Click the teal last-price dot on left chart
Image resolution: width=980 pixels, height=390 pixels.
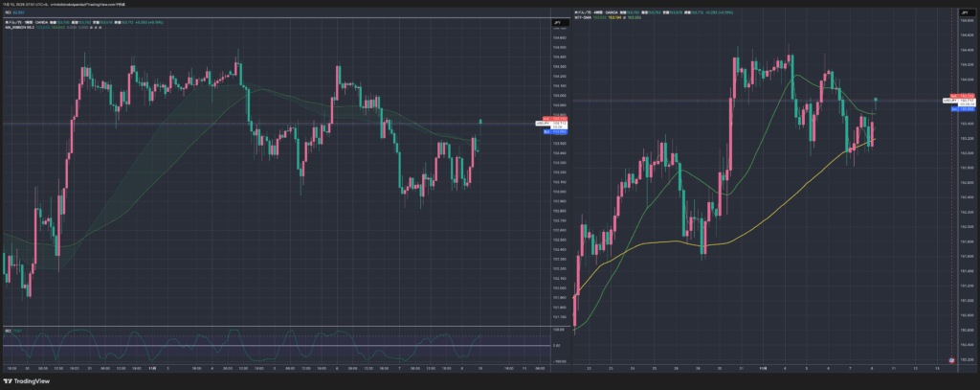point(479,121)
